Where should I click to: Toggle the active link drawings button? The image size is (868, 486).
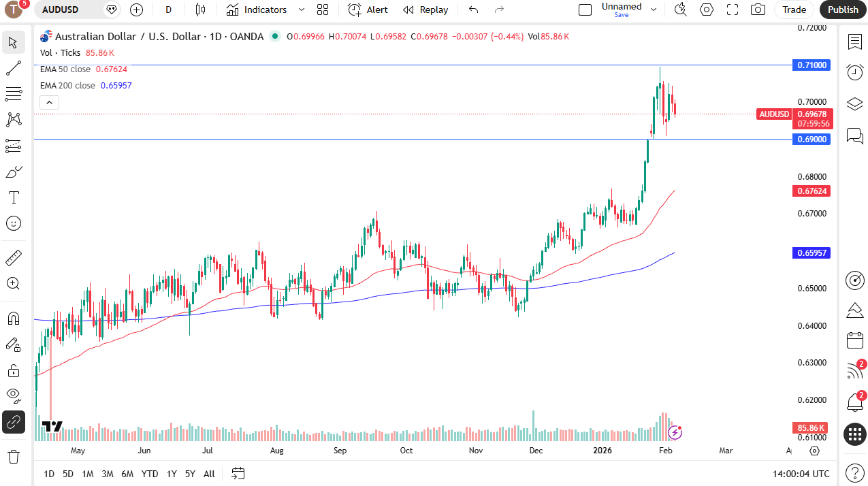[x=13, y=422]
